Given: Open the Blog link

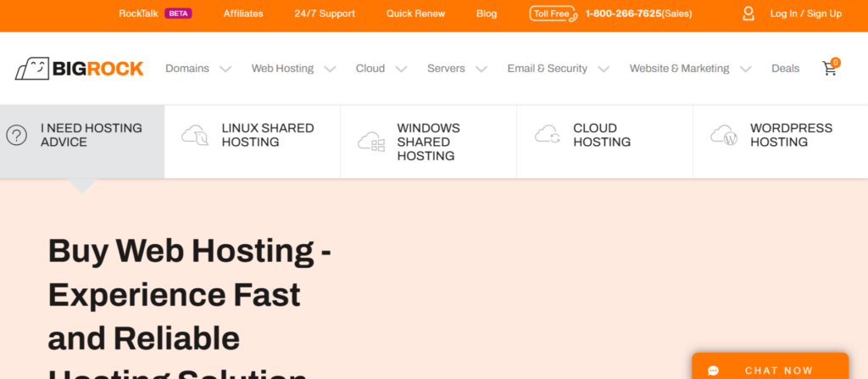Looking at the screenshot, I should tap(487, 14).
